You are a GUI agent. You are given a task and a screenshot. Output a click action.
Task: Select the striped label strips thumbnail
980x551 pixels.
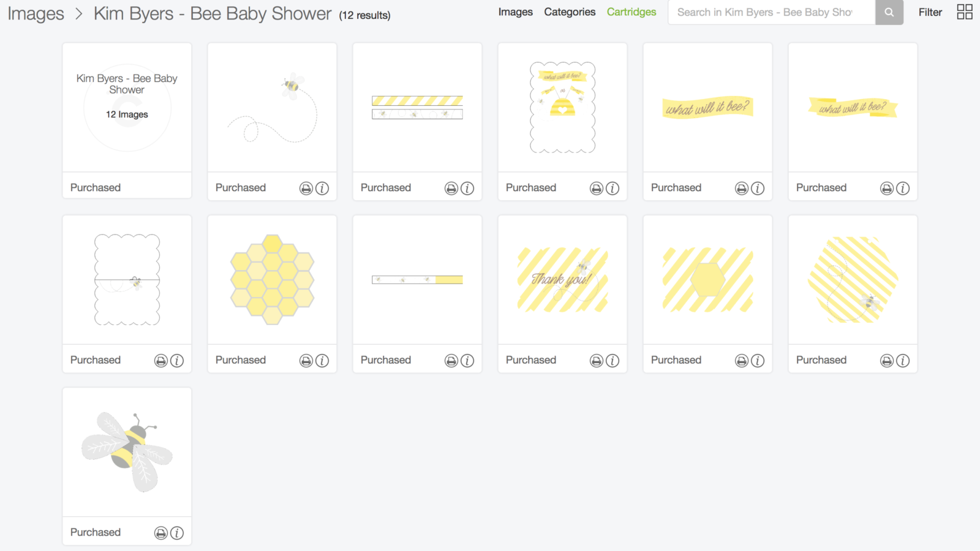[417, 108]
